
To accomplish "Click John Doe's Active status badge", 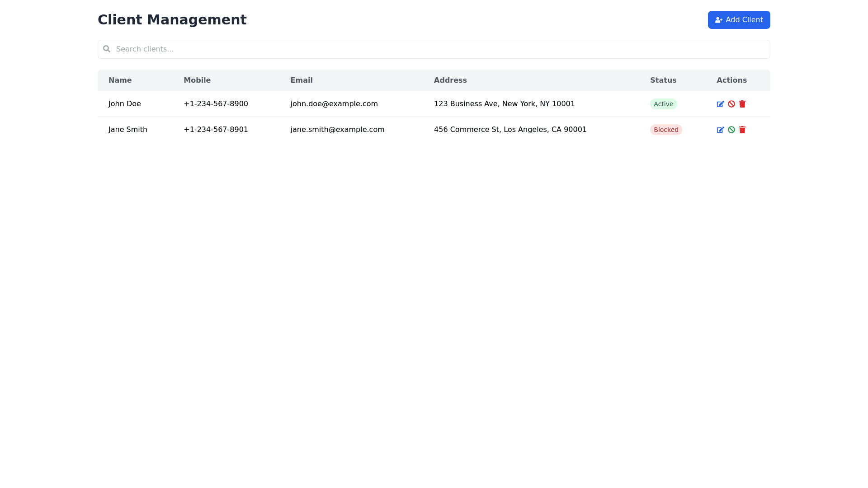I will (663, 104).
